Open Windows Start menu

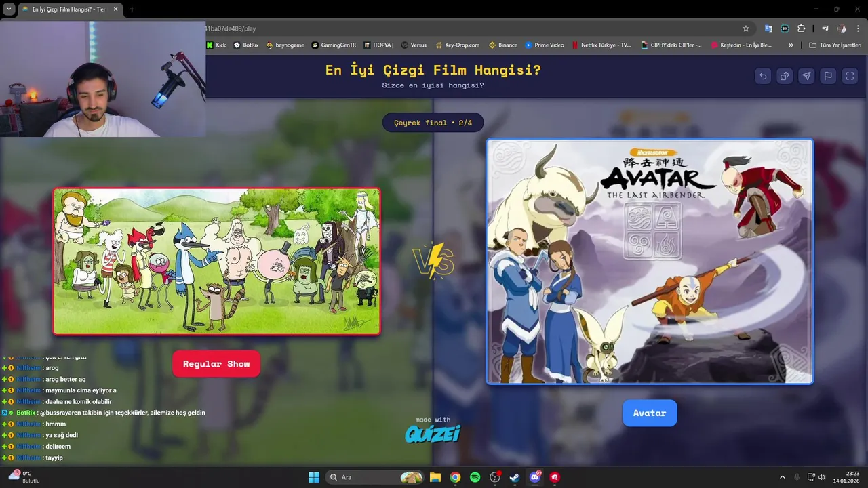tap(314, 477)
